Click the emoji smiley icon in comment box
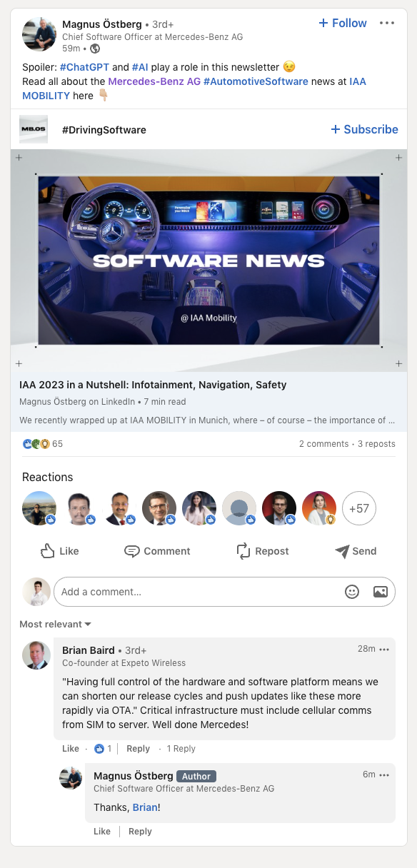 tap(352, 592)
